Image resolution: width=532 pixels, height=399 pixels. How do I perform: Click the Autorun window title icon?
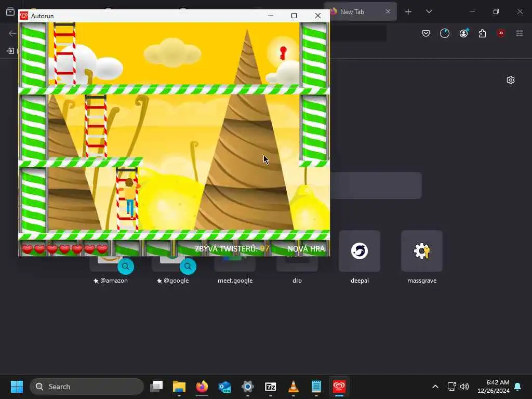click(24, 16)
